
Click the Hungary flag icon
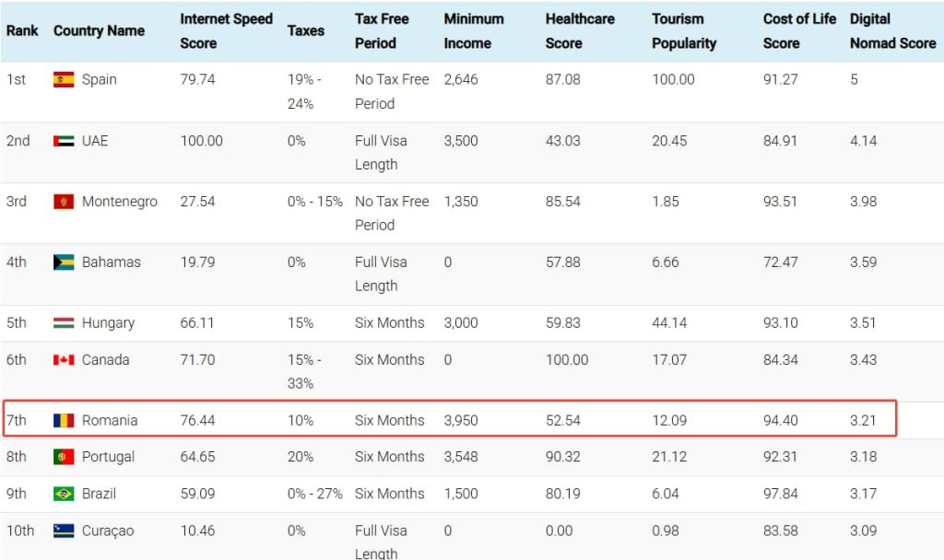pos(64,323)
